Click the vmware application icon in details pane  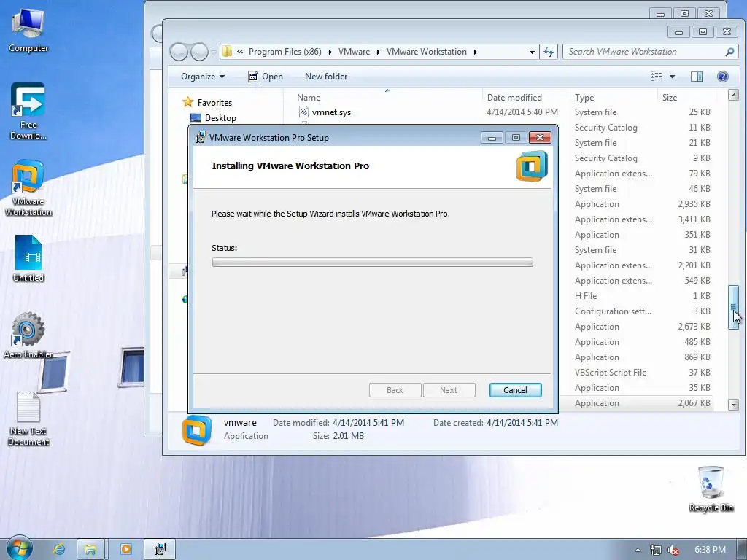(x=196, y=430)
